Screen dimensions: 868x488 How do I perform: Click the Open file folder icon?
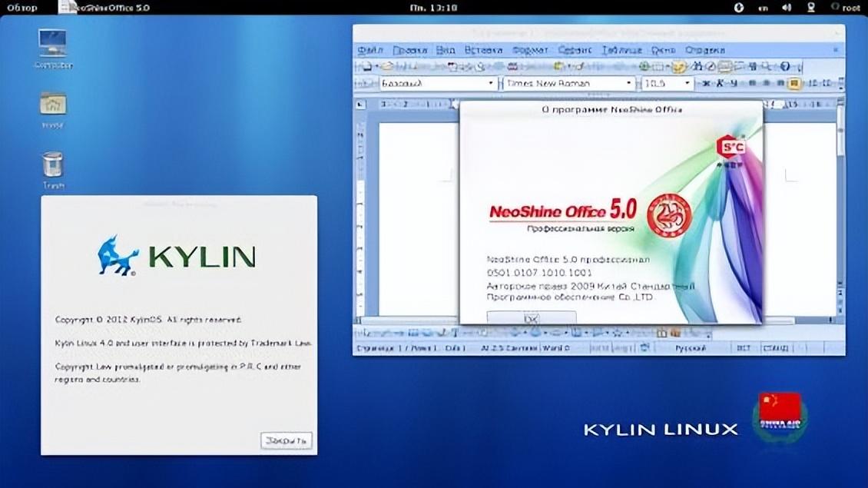point(387,67)
